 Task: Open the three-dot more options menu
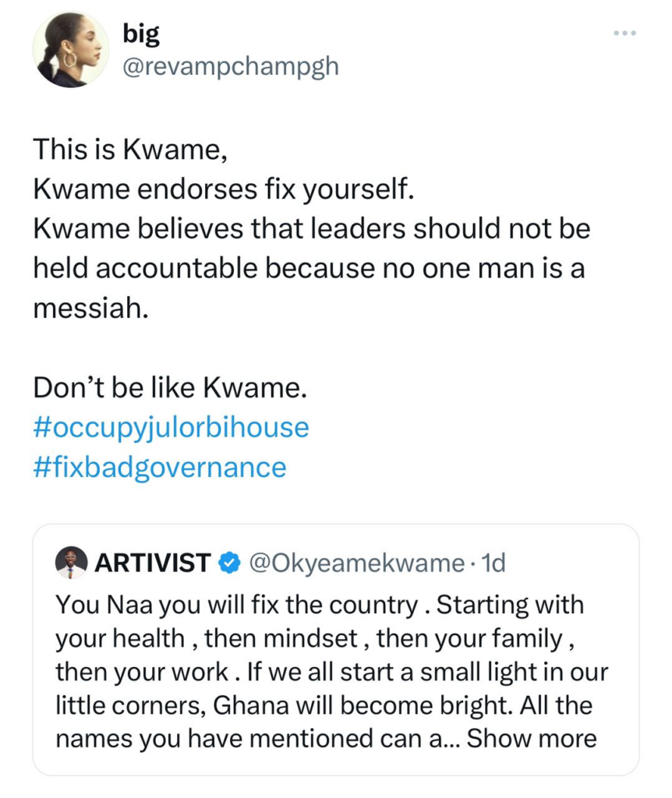point(624,34)
